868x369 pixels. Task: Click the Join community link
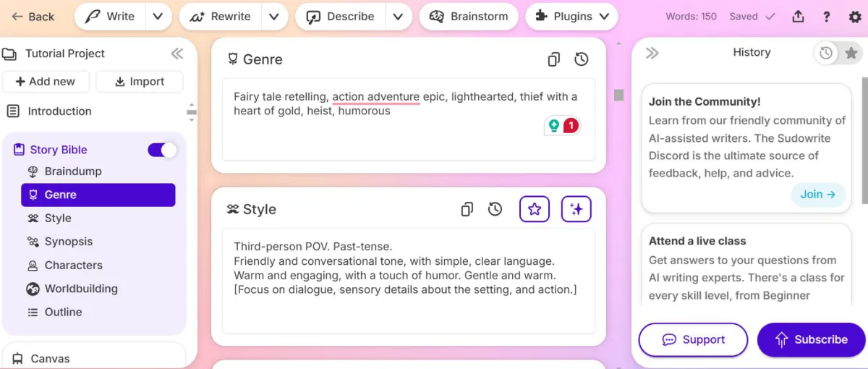(818, 194)
